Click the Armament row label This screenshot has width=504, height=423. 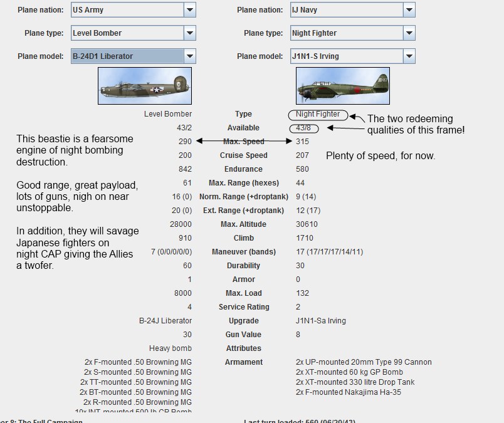pyautogui.click(x=244, y=362)
